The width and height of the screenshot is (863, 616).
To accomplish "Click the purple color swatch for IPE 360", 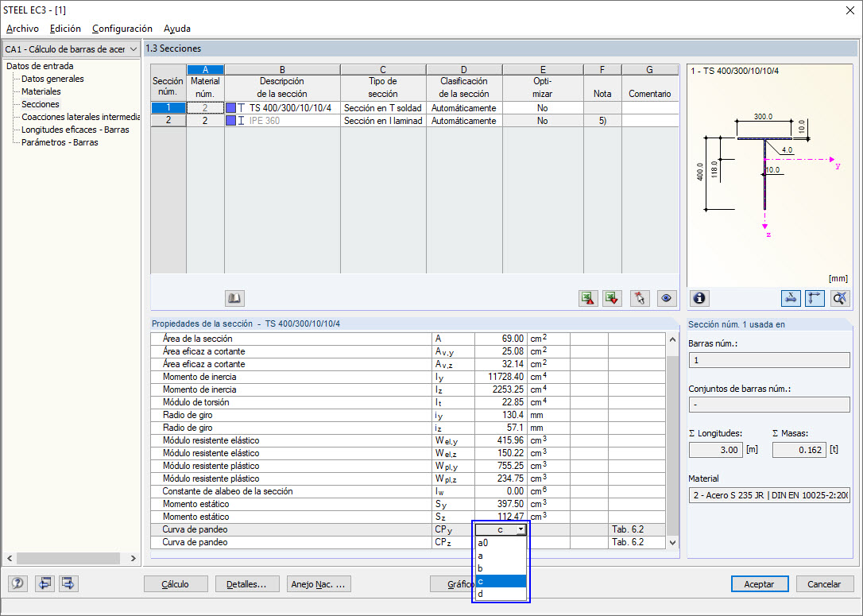I will point(231,121).
